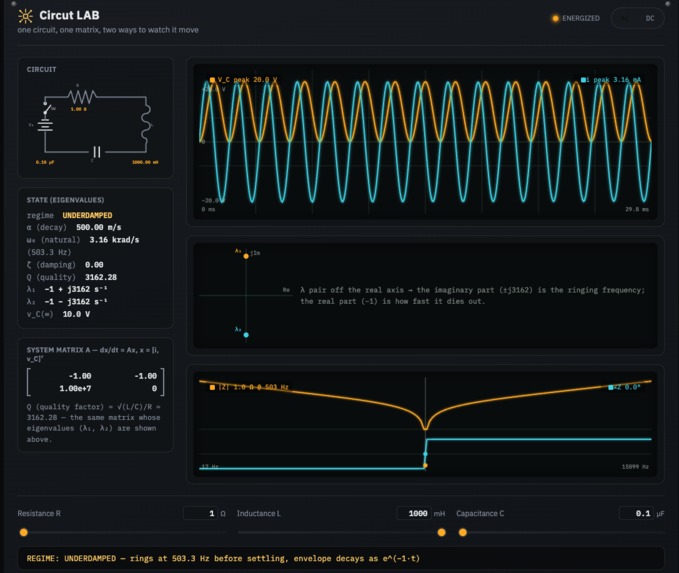The width and height of the screenshot is (679, 573).
Task: Click the 1000.00 mH label in circuit
Action: [x=145, y=162]
